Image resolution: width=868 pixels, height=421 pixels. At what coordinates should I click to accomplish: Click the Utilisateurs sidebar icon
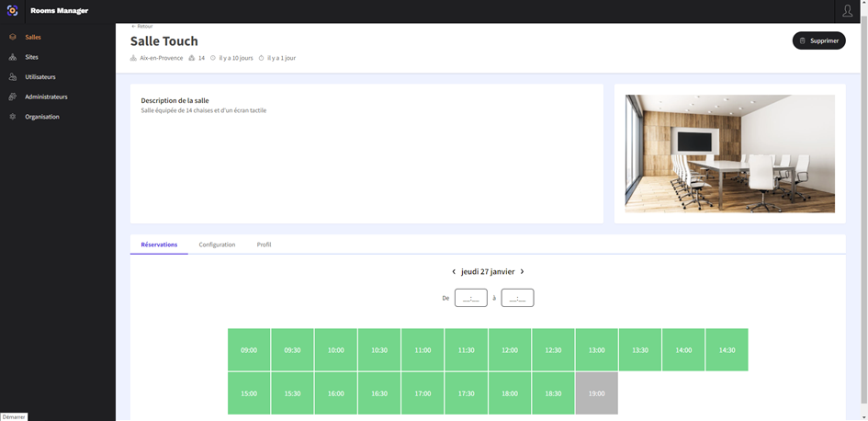[13, 77]
